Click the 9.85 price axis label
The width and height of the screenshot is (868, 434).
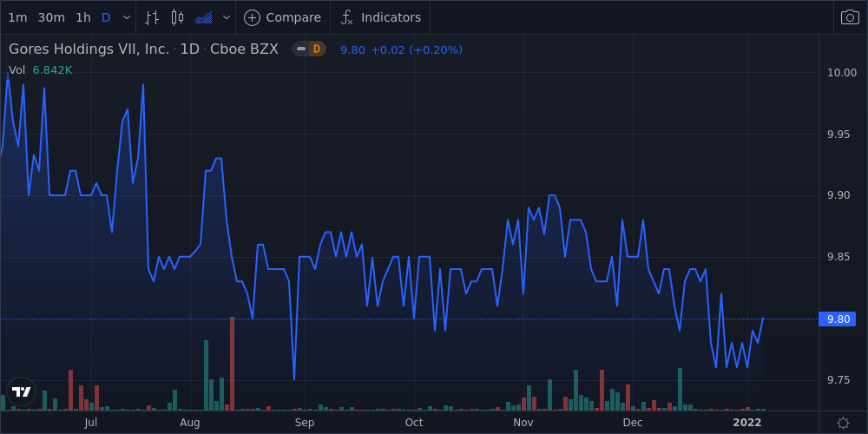(x=838, y=257)
